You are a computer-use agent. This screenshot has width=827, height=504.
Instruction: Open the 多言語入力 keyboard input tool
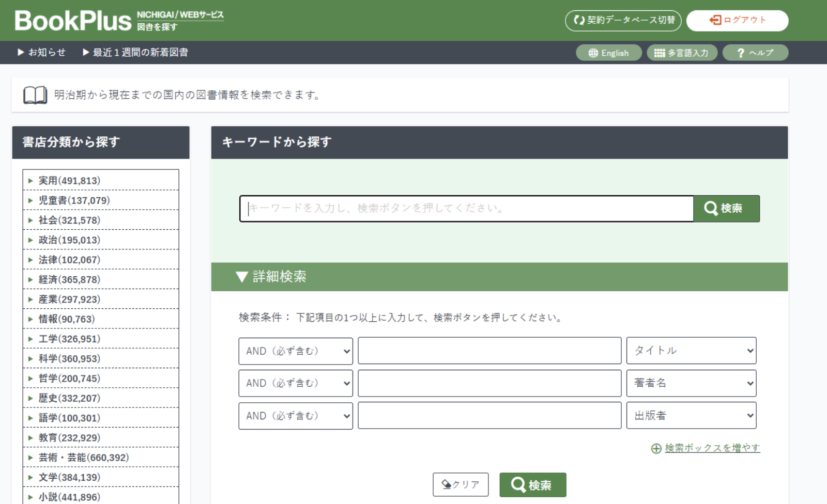(681, 53)
